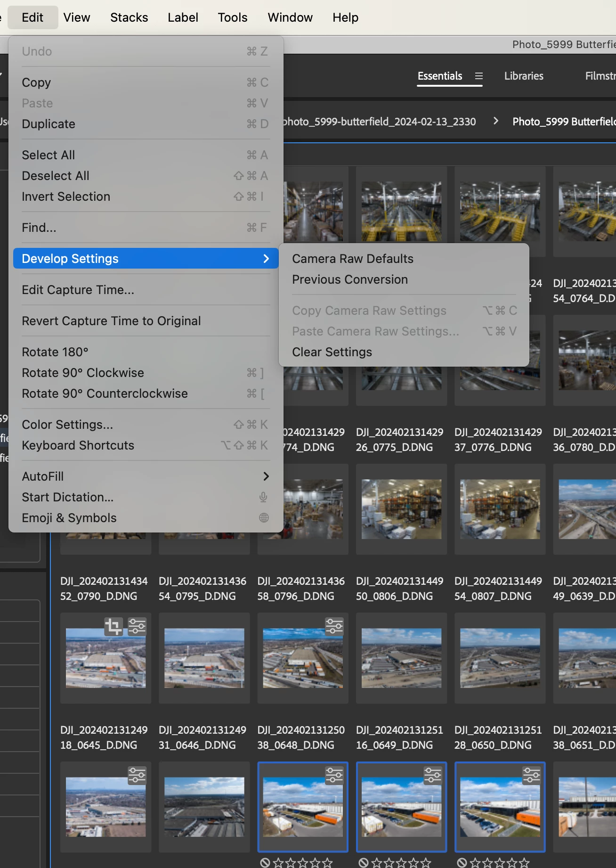Choose Duplicate from the Edit menu
The height and width of the screenshot is (868, 616).
146,124
